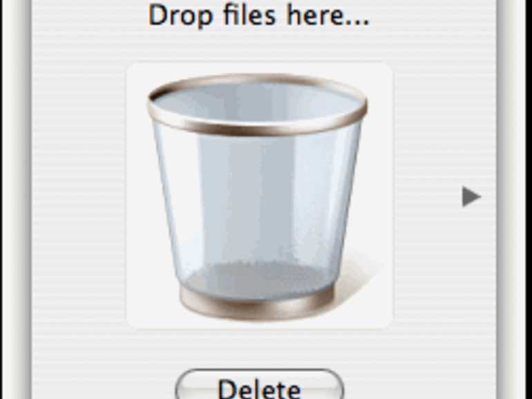Image resolution: width=532 pixels, height=399 pixels.
Task: Focus the white rounded image well
Action: tap(260, 195)
